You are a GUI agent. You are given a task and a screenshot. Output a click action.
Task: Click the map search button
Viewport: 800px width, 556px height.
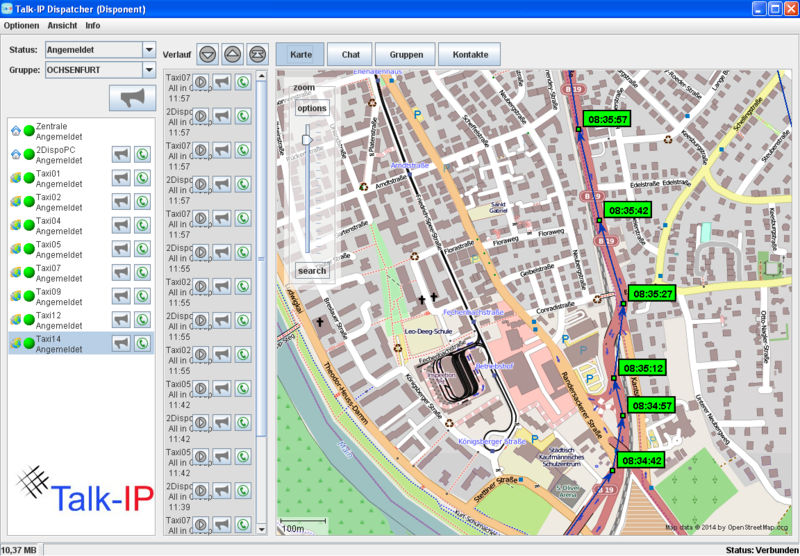pos(312,271)
